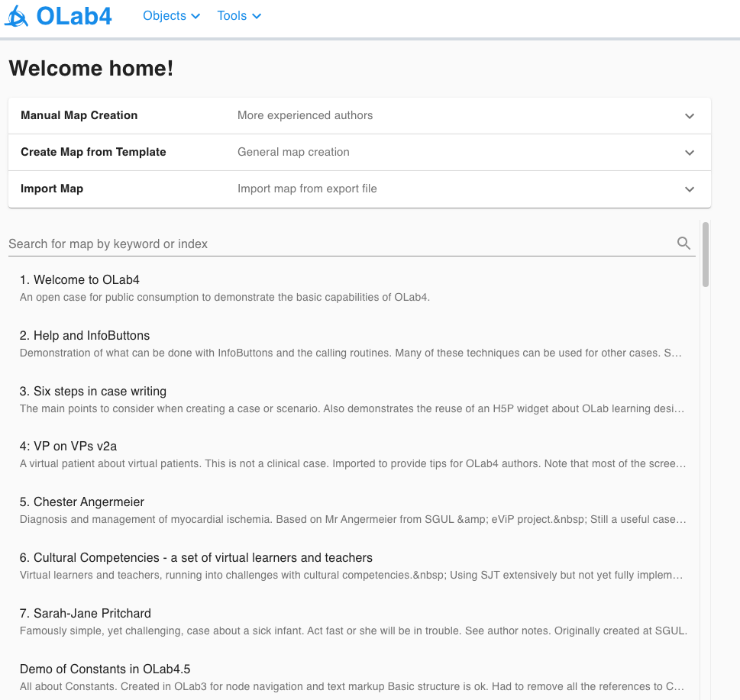
Task: Open the Objects menu
Action: click(x=171, y=15)
